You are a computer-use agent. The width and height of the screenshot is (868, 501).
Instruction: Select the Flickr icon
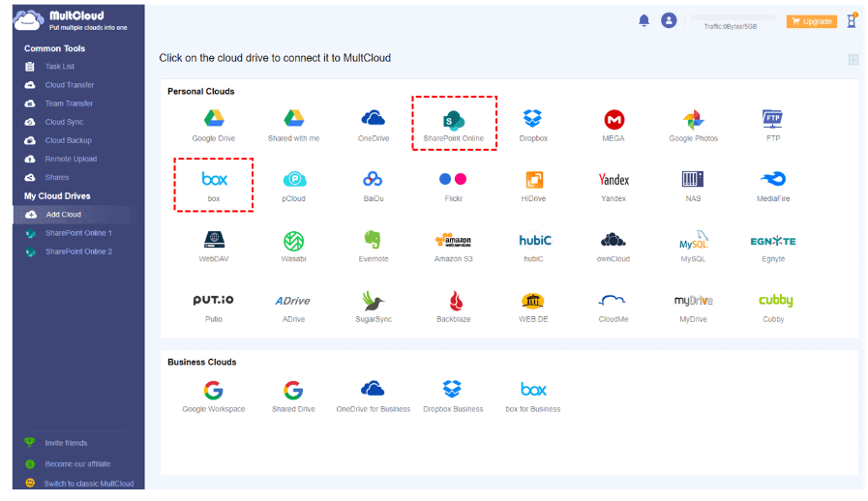[x=453, y=179]
